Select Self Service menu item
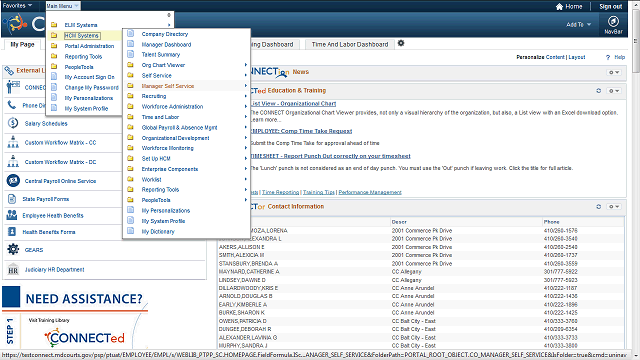The image size is (640, 360). coord(156,75)
